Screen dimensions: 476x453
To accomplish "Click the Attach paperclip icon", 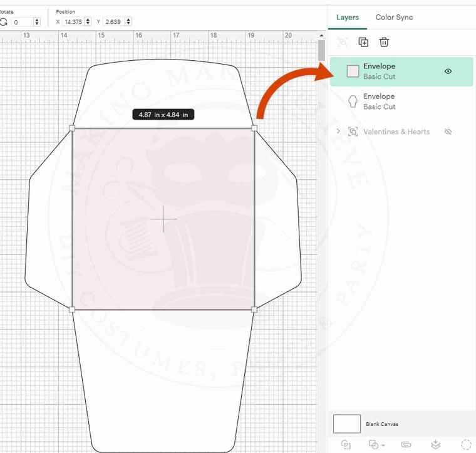I will click(x=405, y=444).
